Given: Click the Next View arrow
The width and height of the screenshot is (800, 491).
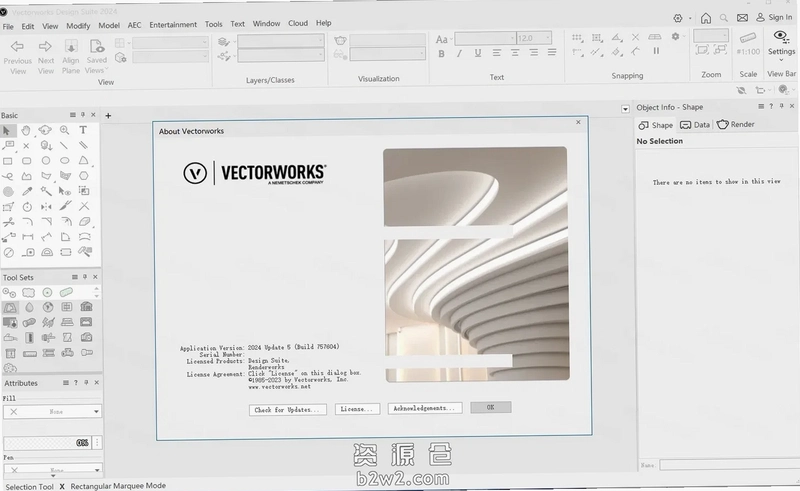Looking at the screenshot, I should tap(45, 46).
